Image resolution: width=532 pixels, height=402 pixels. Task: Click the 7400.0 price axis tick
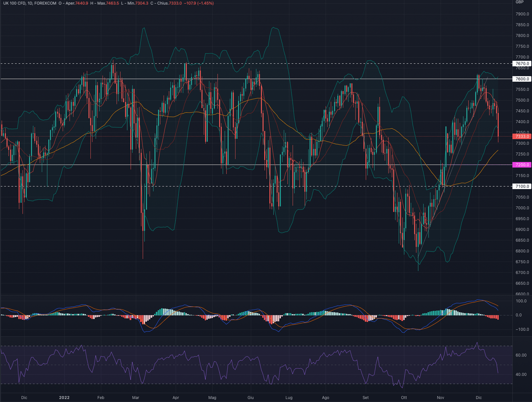click(522, 122)
